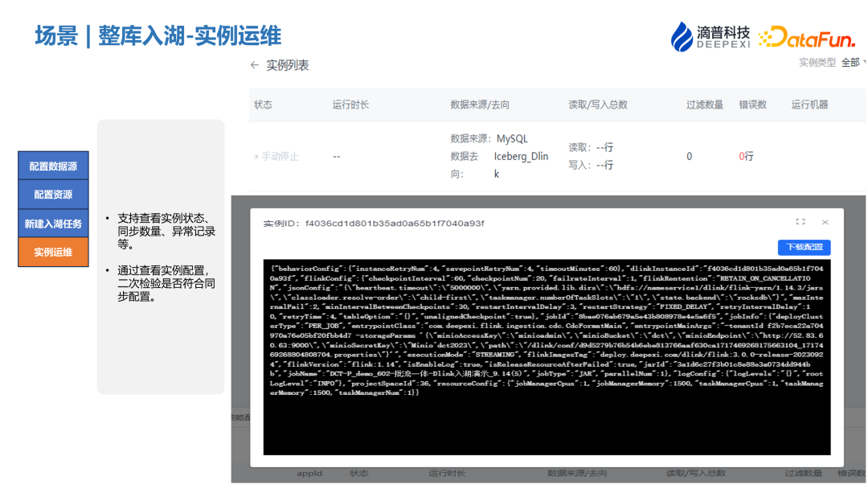Viewport: 868px width, 489px height.
Task: Click the 错误数 column header
Action: click(752, 105)
